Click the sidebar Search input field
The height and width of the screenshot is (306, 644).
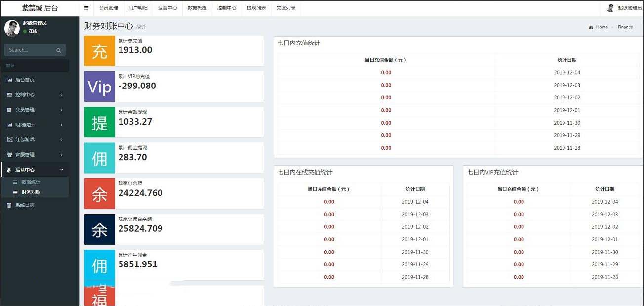[x=30, y=50]
